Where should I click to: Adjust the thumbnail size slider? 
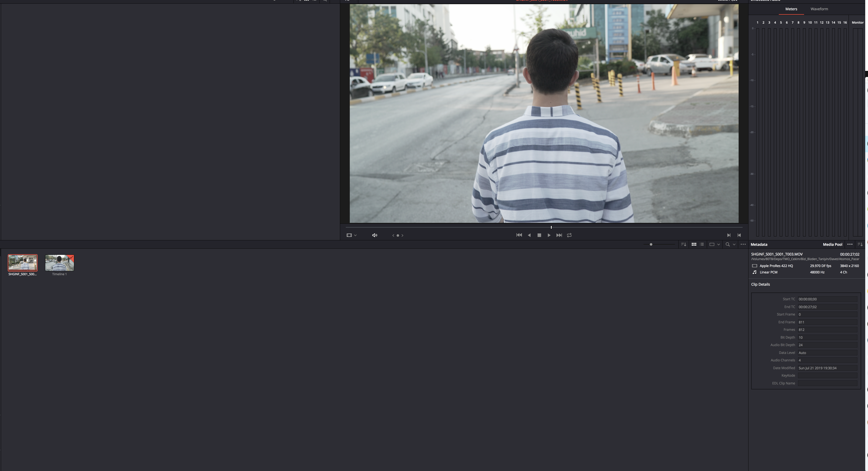click(651, 244)
